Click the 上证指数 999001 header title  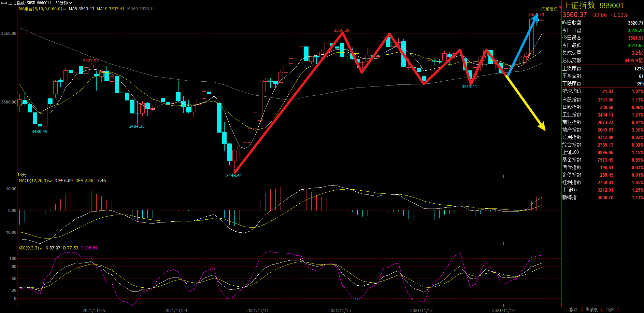pos(593,5)
